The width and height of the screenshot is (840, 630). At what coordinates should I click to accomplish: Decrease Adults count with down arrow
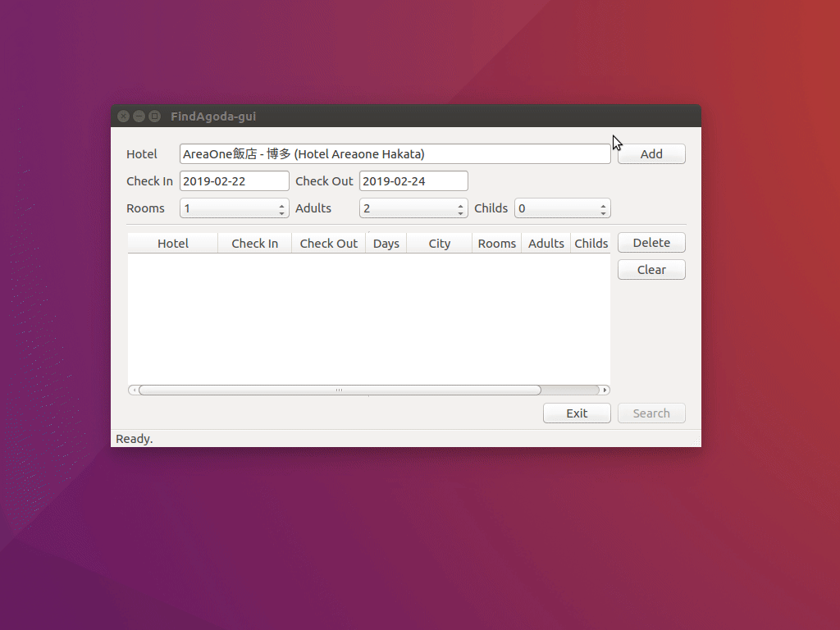coord(461,212)
